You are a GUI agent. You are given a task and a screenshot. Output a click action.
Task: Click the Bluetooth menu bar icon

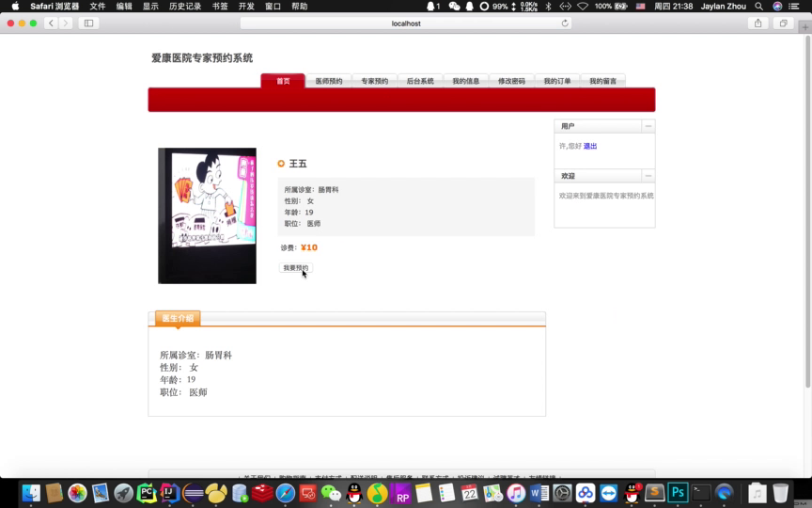pyautogui.click(x=549, y=7)
